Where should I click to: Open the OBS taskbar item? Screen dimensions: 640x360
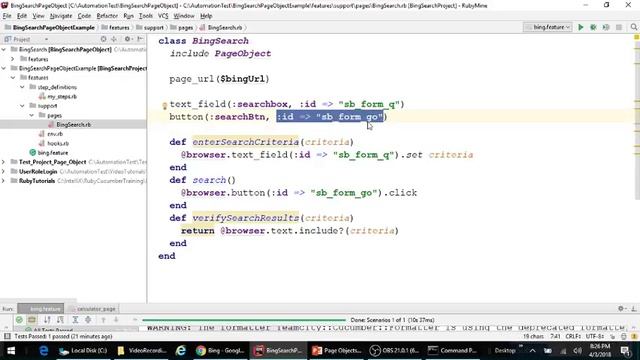tap(394, 351)
